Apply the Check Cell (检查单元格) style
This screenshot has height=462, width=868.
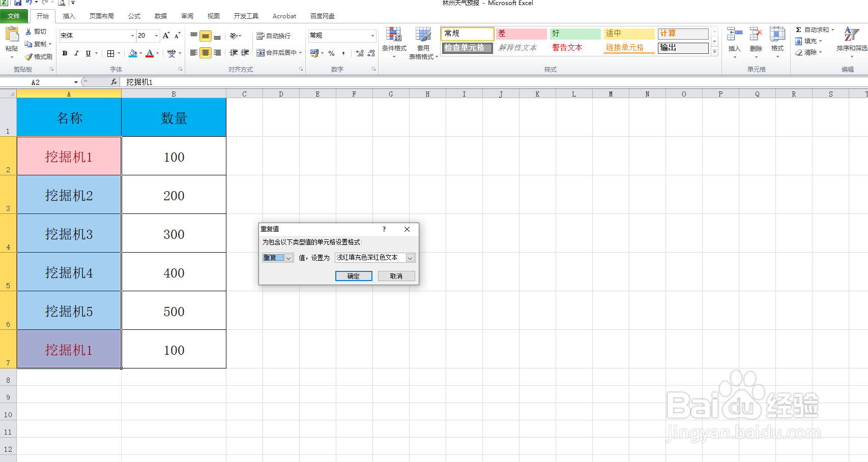tap(467, 48)
